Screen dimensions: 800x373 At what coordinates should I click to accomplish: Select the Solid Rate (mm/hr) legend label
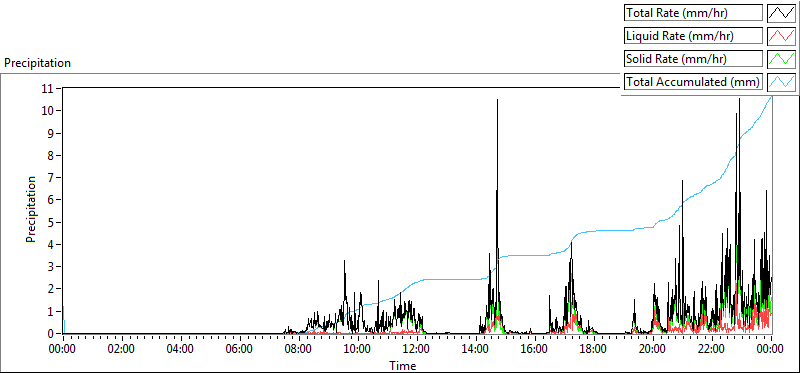pyautogui.click(x=693, y=58)
